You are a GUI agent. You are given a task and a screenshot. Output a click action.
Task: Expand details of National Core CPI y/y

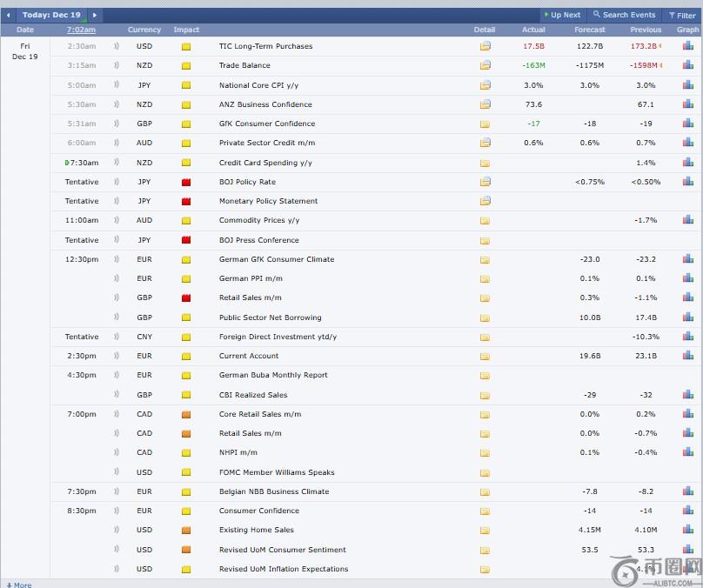tap(485, 85)
